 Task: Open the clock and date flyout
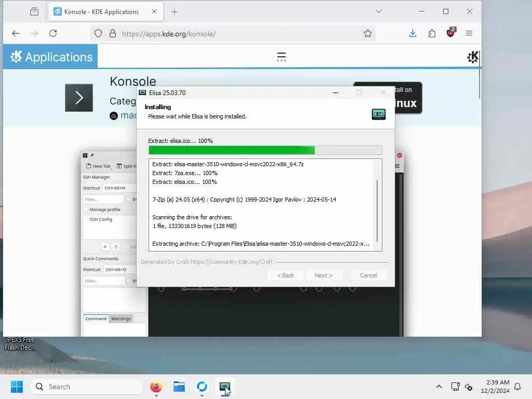point(495,387)
